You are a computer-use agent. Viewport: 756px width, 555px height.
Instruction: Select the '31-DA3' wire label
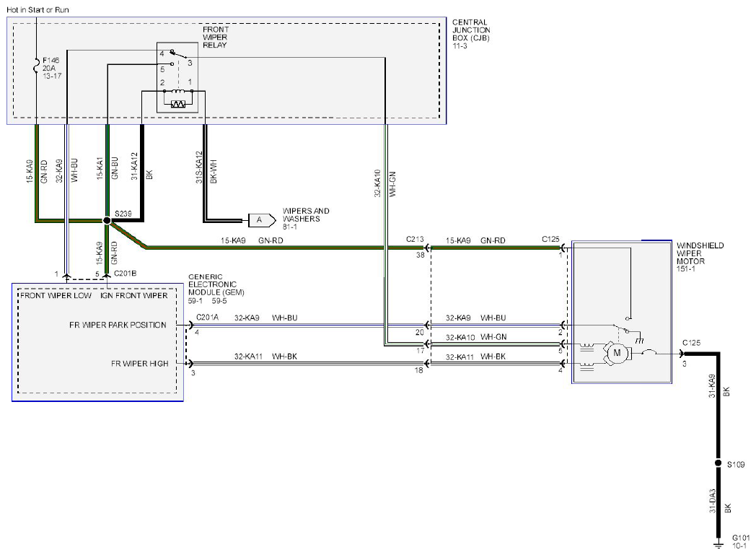[x=713, y=501]
